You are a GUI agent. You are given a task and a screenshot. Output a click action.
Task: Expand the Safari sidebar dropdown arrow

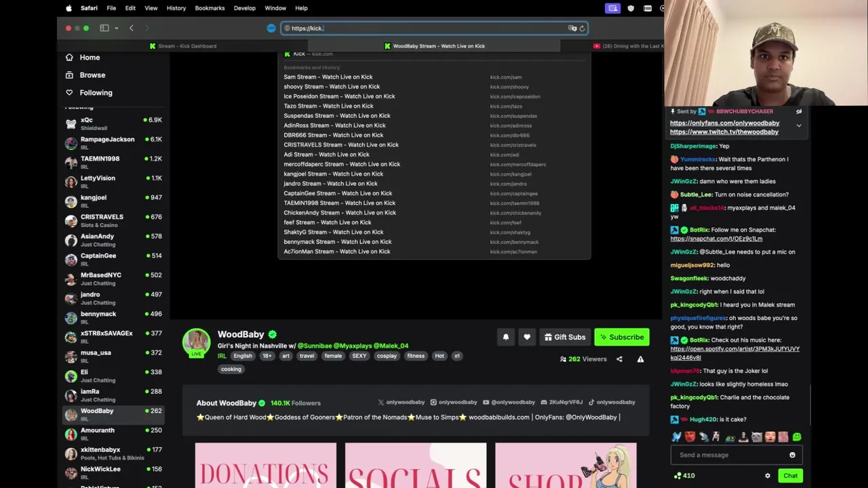point(117,28)
